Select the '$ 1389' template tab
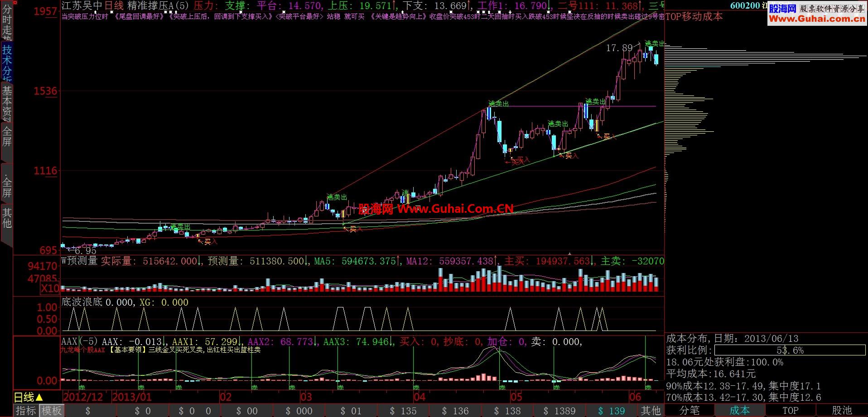The width and height of the screenshot is (868, 417). (x=560, y=411)
